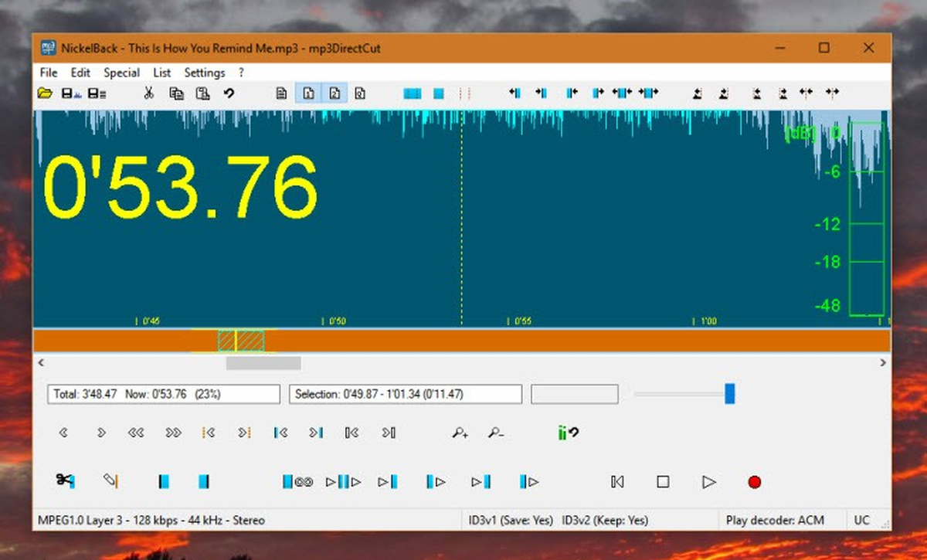The image size is (927, 560).
Task: Click 'ID3v2 (Keep: Yes)' in status bar
Action: pos(606,521)
